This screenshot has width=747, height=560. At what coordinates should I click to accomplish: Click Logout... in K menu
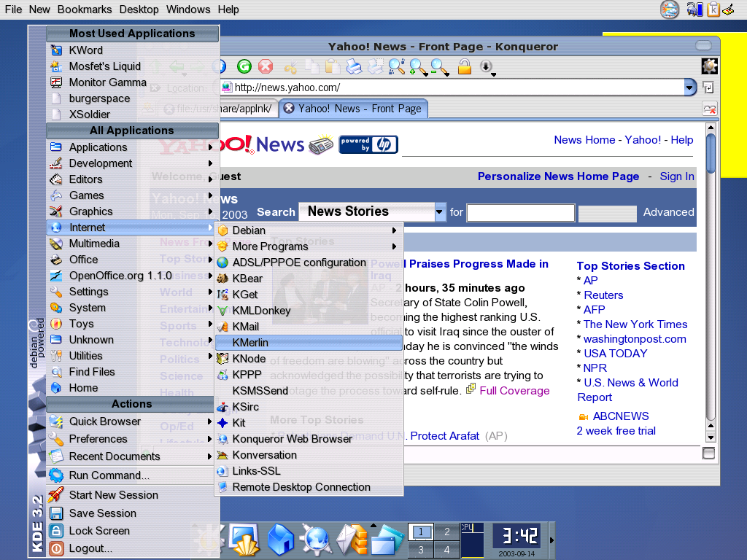133,548
